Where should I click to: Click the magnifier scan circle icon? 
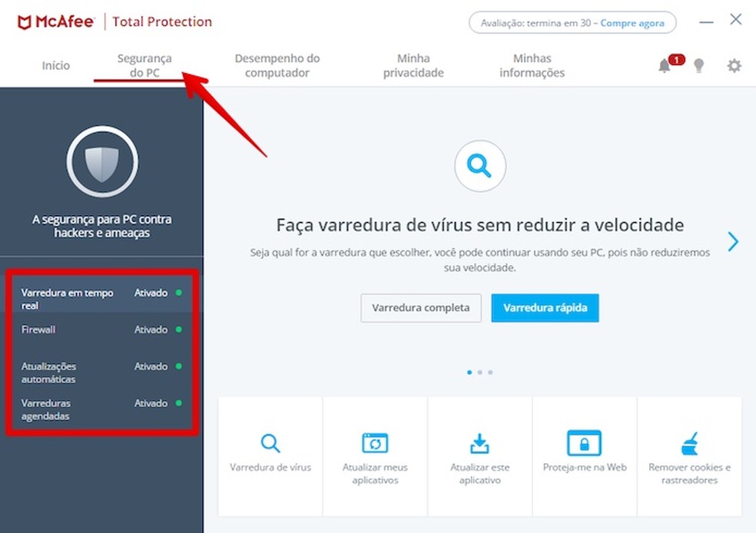pyautogui.click(x=479, y=166)
